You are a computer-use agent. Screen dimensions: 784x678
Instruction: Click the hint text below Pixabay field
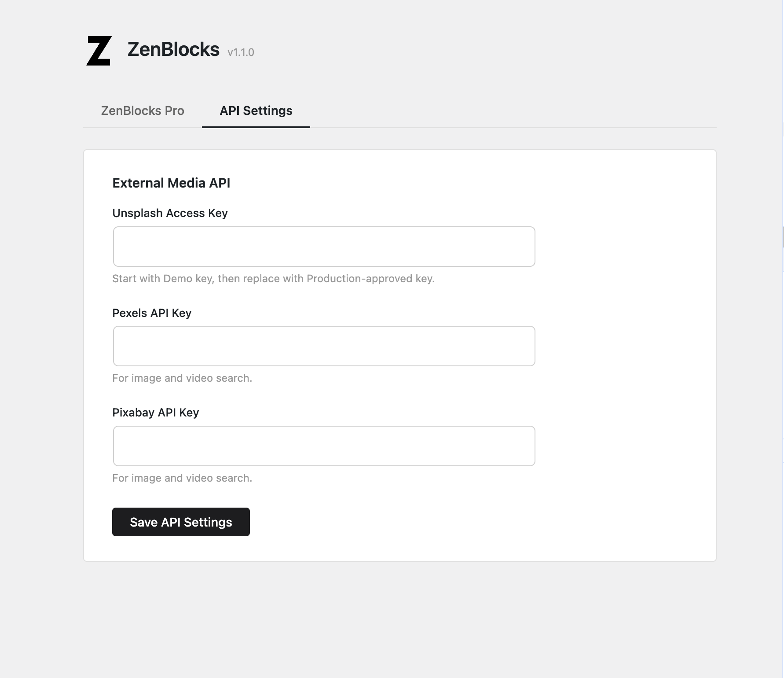(x=182, y=478)
